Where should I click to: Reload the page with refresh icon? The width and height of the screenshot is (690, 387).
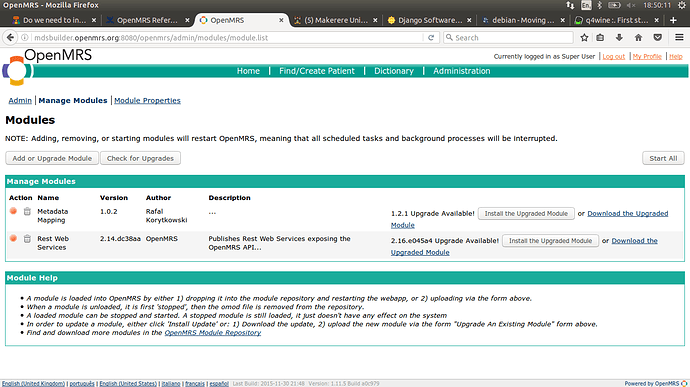tap(431, 37)
